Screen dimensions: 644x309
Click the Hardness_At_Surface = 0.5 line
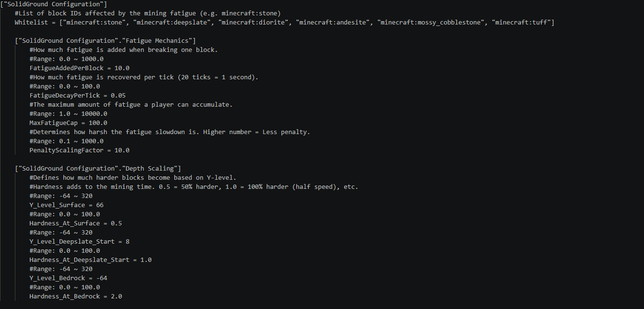pyautogui.click(x=75, y=223)
